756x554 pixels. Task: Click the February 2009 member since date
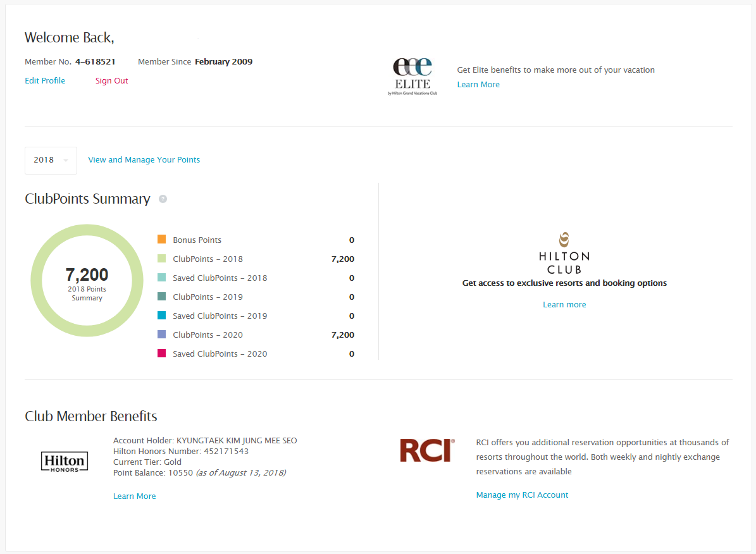point(224,62)
